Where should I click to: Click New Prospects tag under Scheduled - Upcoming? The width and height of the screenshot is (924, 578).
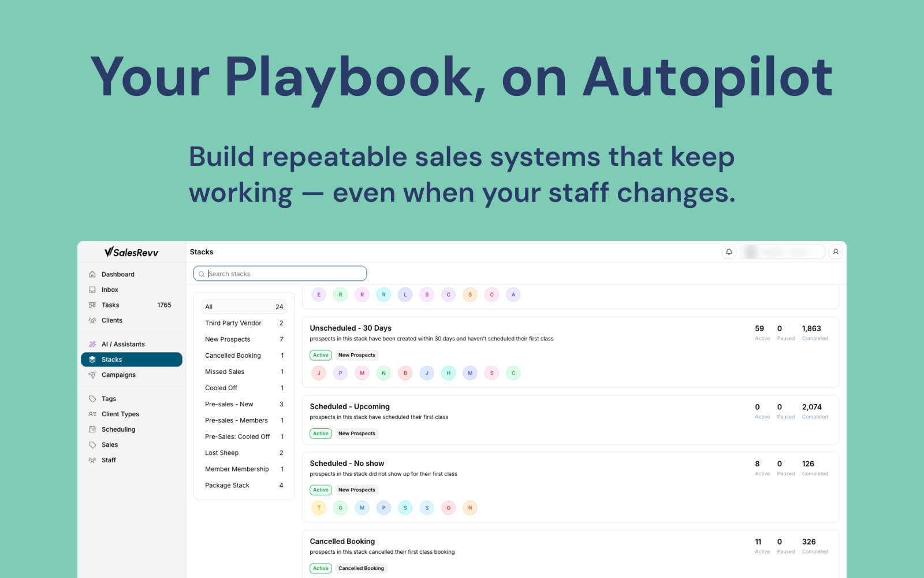pos(356,433)
